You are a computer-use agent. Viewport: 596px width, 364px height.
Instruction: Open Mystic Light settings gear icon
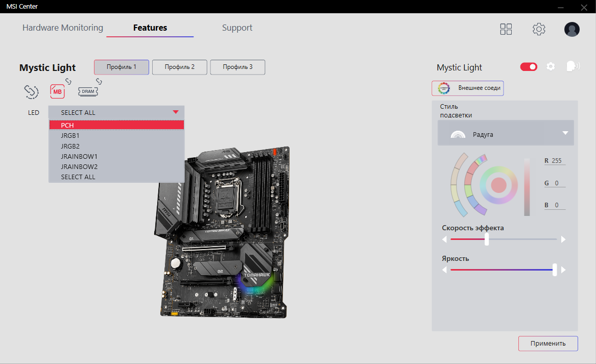click(x=551, y=66)
